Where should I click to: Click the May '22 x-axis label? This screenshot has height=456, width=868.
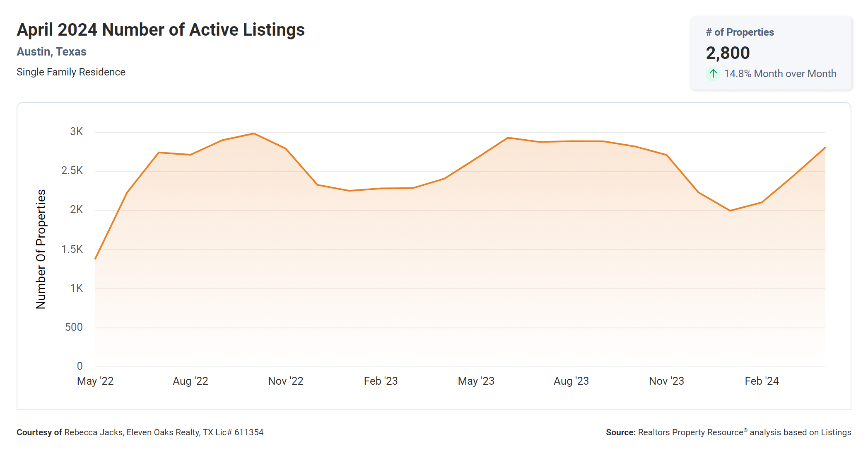click(x=95, y=381)
